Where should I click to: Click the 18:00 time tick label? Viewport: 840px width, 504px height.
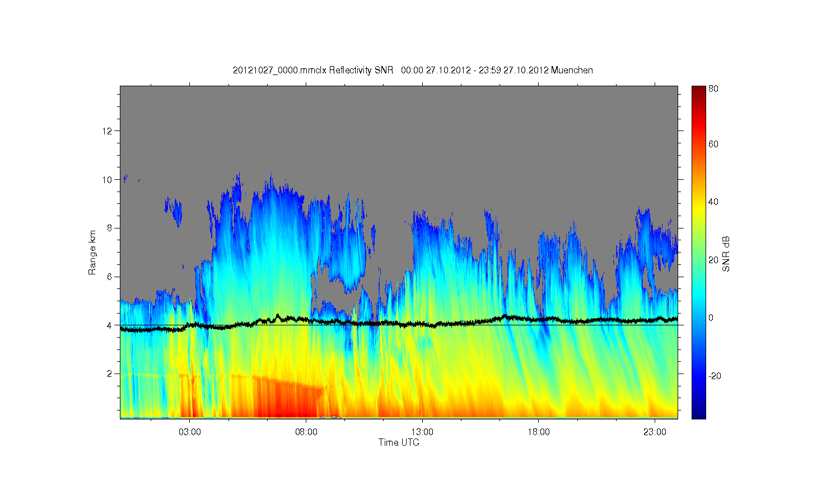pos(538,432)
